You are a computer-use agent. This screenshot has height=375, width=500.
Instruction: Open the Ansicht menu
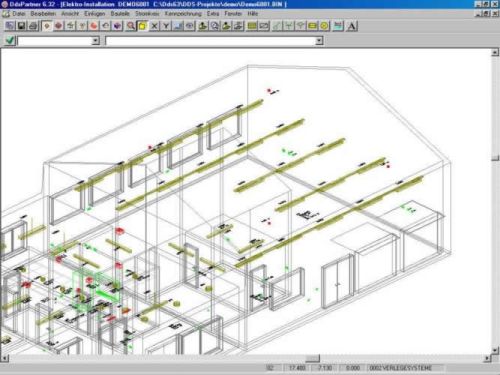[70, 14]
